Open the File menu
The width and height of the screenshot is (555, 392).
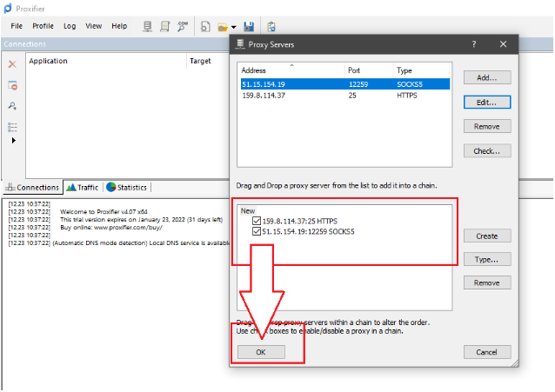(x=17, y=26)
